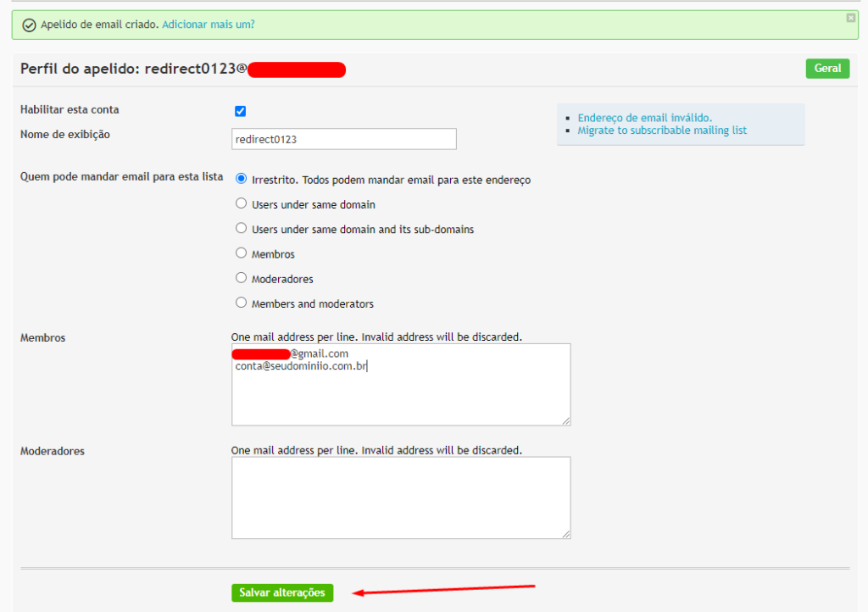Select 'Users under same domain and its sub-domains'
Viewport: 868px width, 612px height.
[241, 229]
